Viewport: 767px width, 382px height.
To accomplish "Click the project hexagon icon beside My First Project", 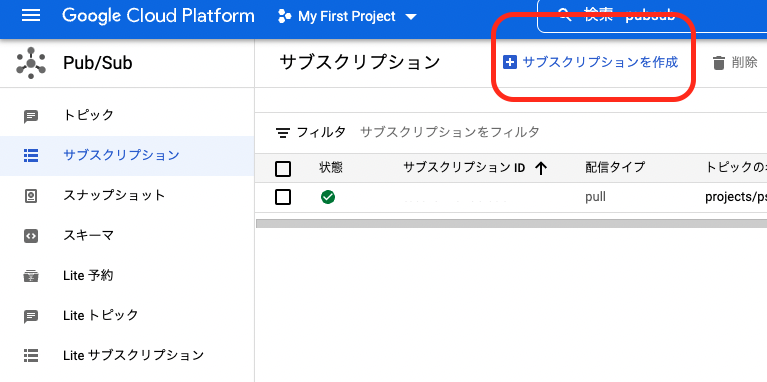I will [x=284, y=17].
